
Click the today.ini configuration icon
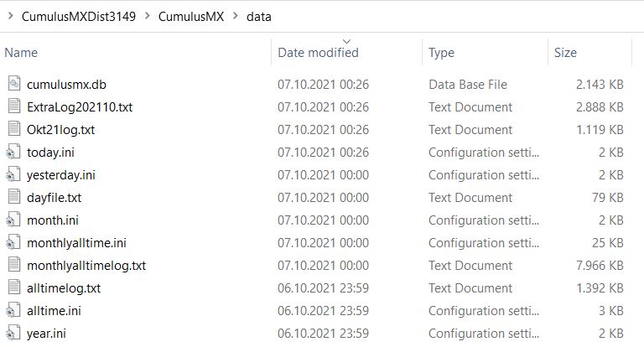pos(13,153)
